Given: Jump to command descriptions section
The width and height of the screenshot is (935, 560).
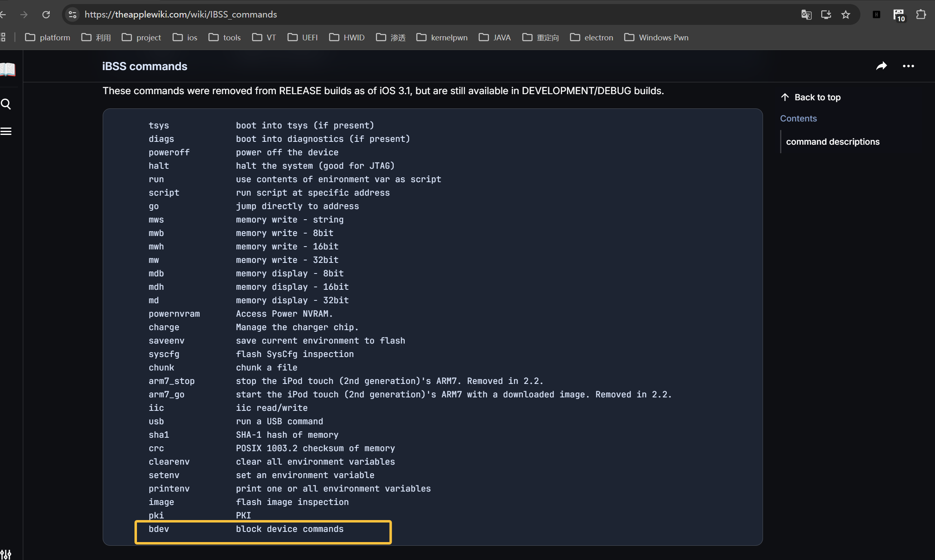Looking at the screenshot, I should (x=832, y=141).
